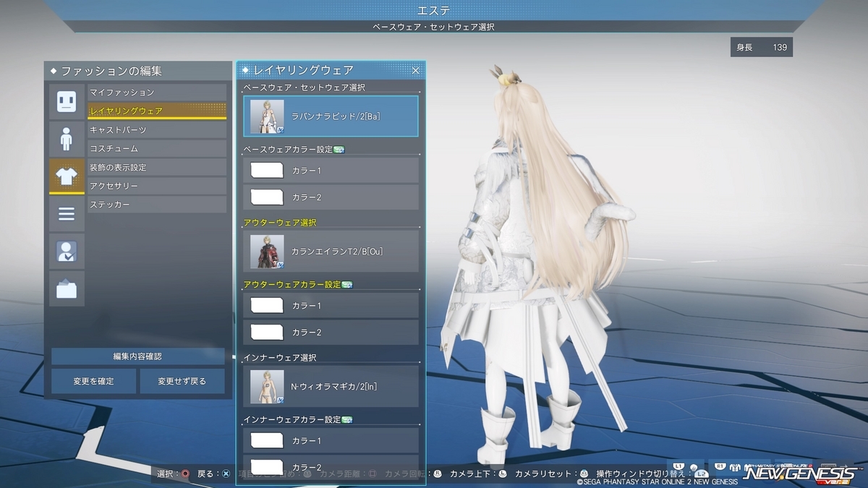868x488 pixels.
Task: Select outer wear カランエイランT2/B[Ou] row
Action: click(x=331, y=251)
